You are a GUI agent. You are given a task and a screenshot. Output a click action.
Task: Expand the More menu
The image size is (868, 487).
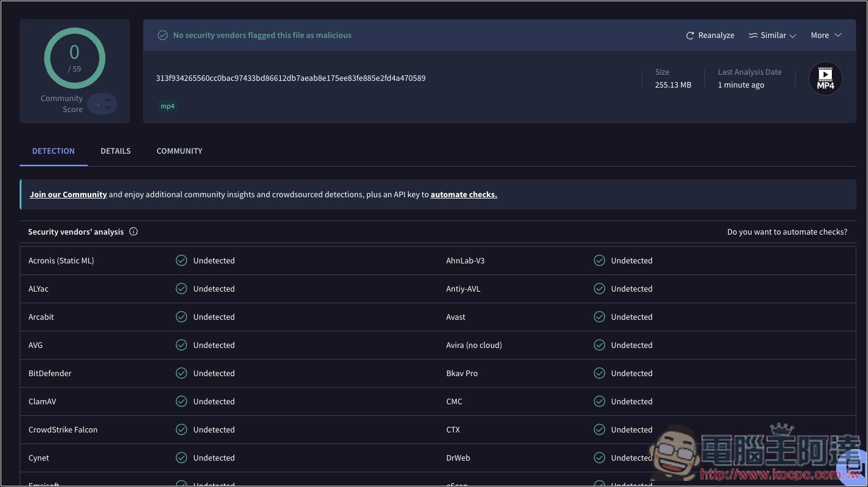[826, 36]
